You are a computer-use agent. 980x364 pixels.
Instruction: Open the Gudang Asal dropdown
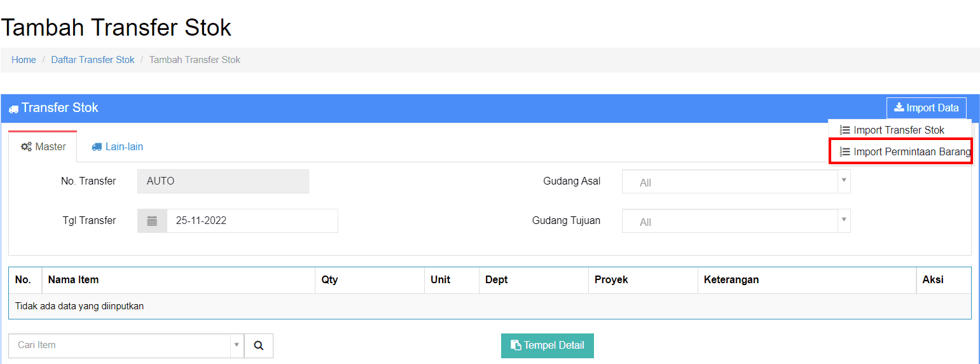[736, 181]
